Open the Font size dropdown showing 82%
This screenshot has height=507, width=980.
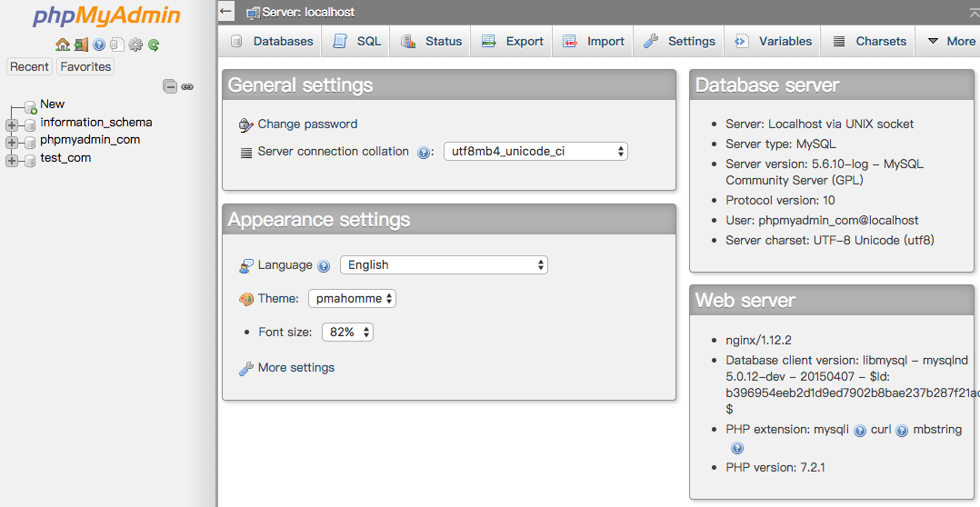point(347,333)
